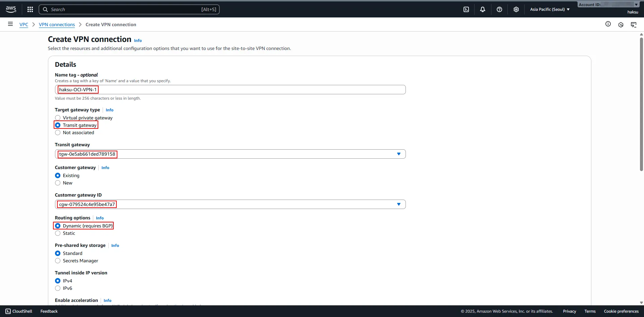Open the AWS home logo
The width and height of the screenshot is (644, 317).
click(11, 9)
